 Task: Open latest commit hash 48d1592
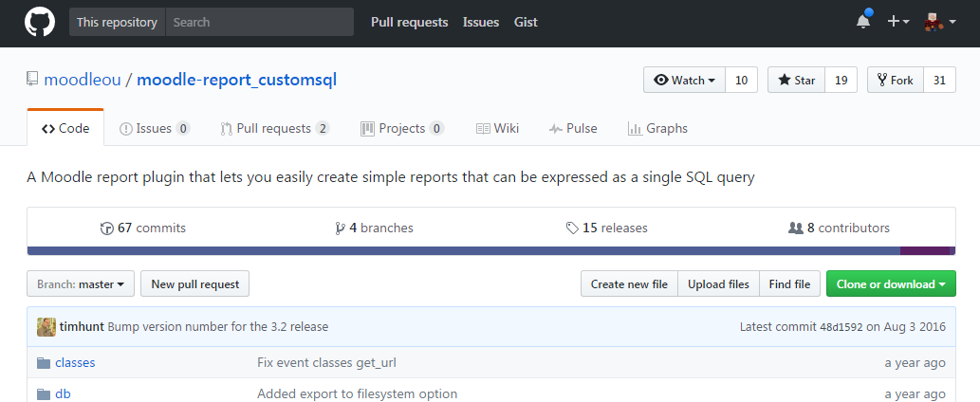click(x=841, y=327)
